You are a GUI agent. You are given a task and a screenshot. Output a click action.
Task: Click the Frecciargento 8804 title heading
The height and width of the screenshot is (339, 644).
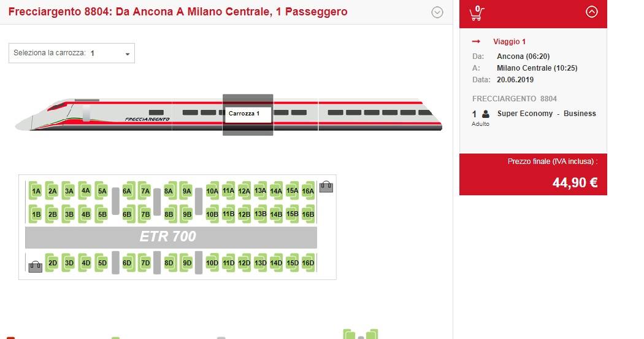178,12
